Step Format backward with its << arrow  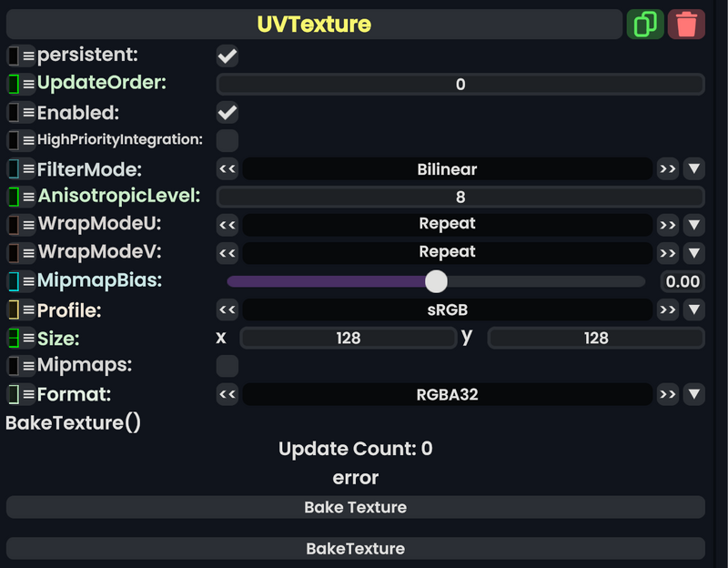pyautogui.click(x=227, y=394)
